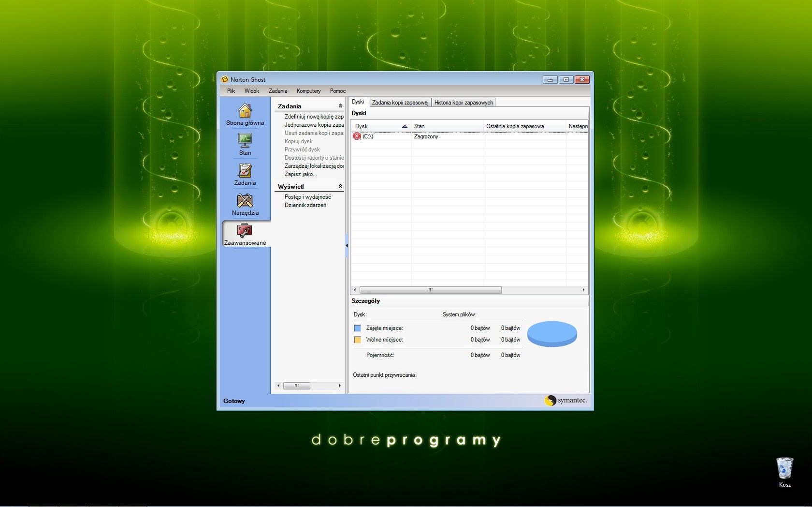
Task: Click Jednorazowa kopia zapasowa link
Action: (x=314, y=125)
